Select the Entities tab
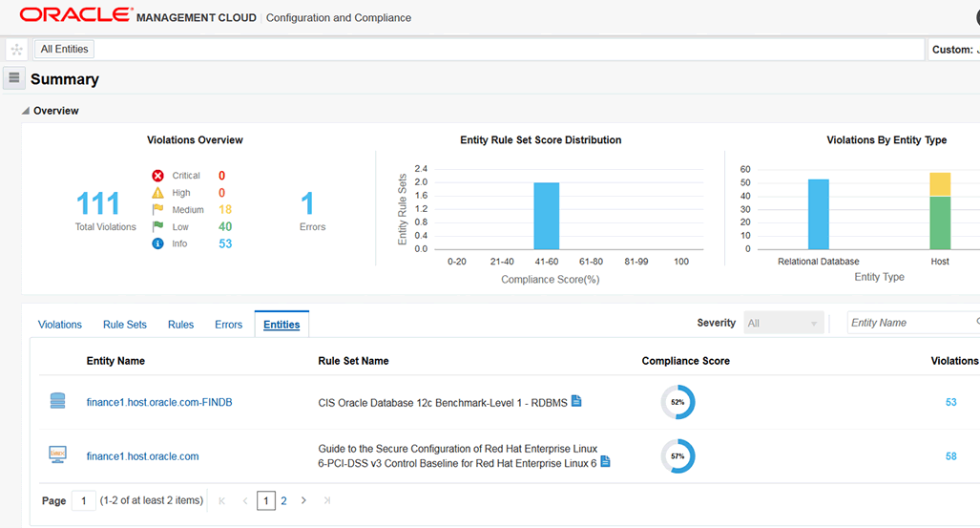980x528 pixels. tap(281, 325)
